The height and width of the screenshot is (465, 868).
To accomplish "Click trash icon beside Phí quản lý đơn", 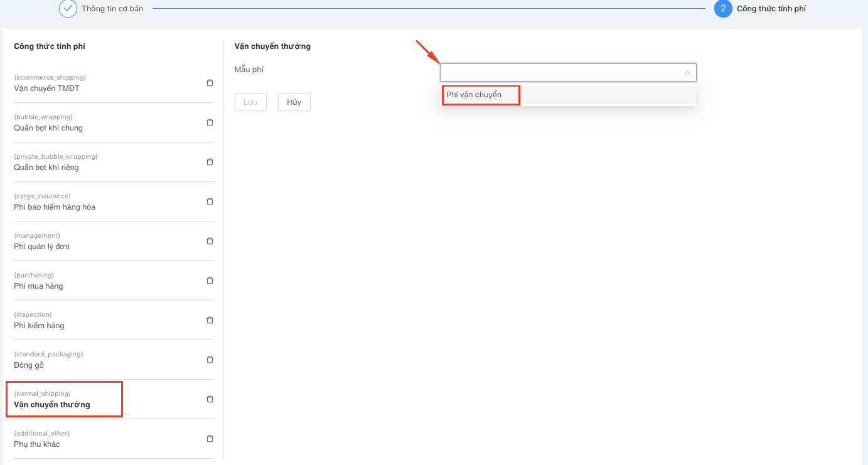I will coord(210,241).
